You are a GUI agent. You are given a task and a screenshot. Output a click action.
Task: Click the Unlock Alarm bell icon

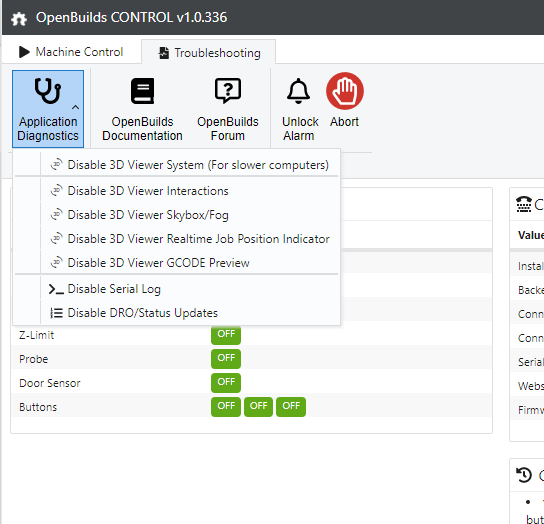click(298, 91)
